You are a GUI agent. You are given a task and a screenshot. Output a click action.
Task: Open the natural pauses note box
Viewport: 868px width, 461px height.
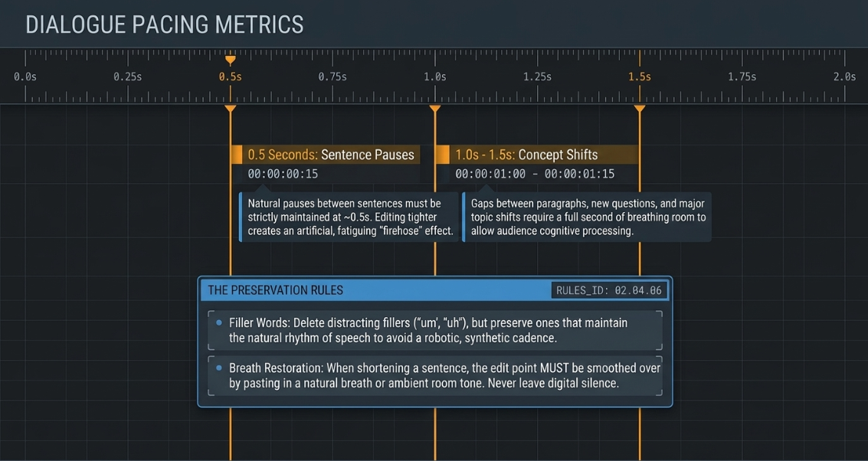coord(349,217)
